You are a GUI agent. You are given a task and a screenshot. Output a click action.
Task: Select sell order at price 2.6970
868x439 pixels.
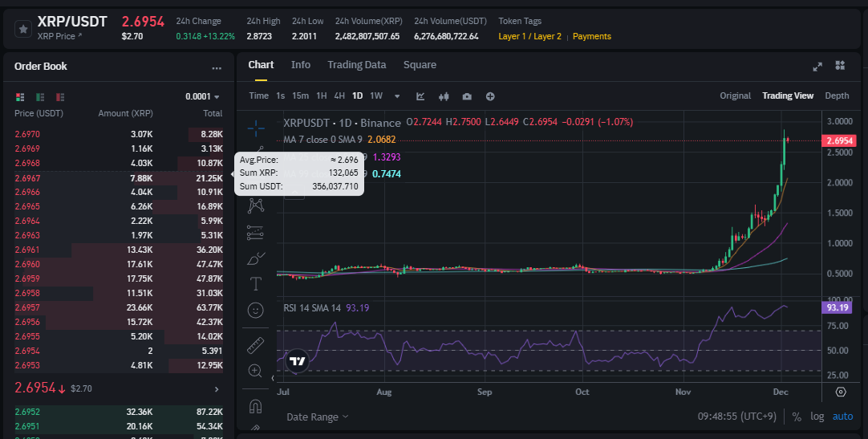(119, 134)
